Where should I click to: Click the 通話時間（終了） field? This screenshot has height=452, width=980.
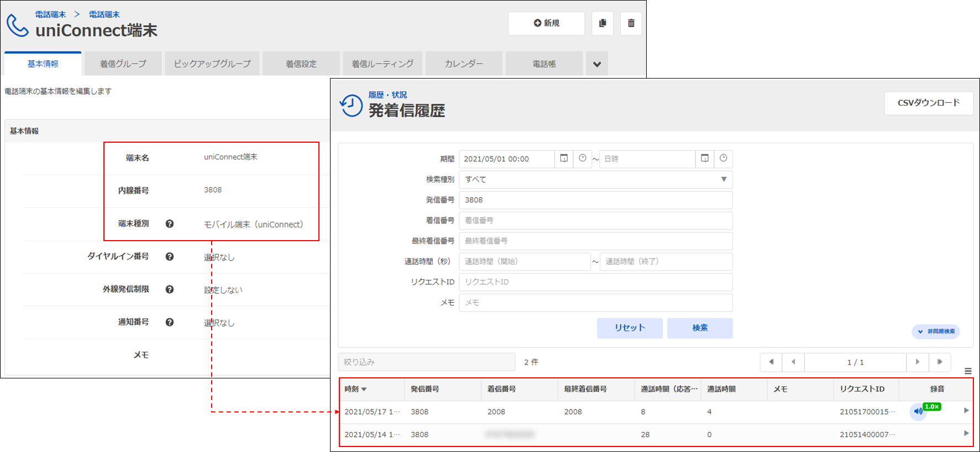click(x=667, y=261)
